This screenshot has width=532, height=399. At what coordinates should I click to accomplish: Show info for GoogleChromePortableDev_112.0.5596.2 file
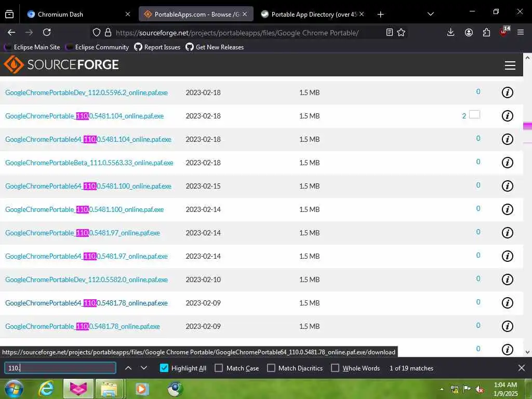pos(507,92)
